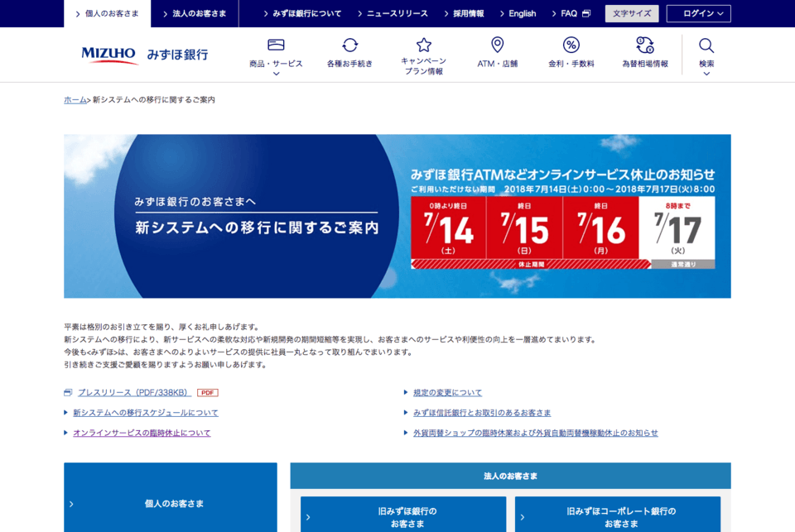
Task: Click the percent icon for 金利・手数料
Action: (x=571, y=45)
